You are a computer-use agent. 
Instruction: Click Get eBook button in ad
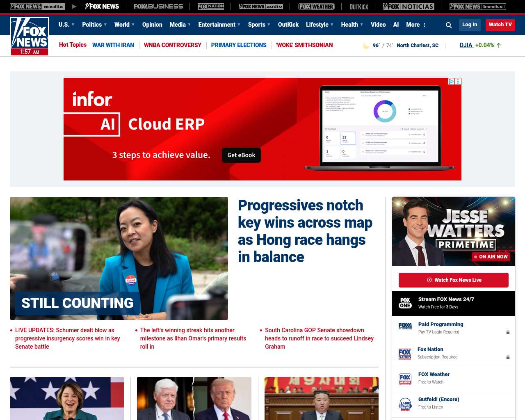click(241, 155)
